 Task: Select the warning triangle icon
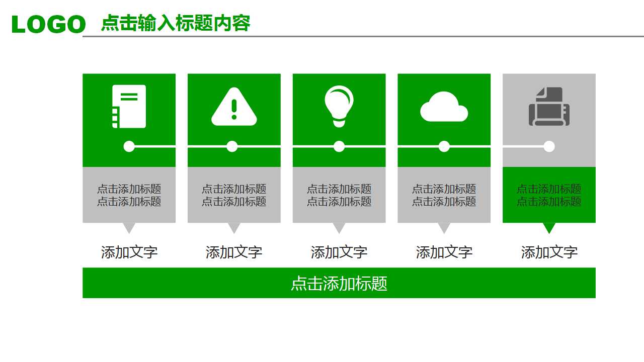234,107
